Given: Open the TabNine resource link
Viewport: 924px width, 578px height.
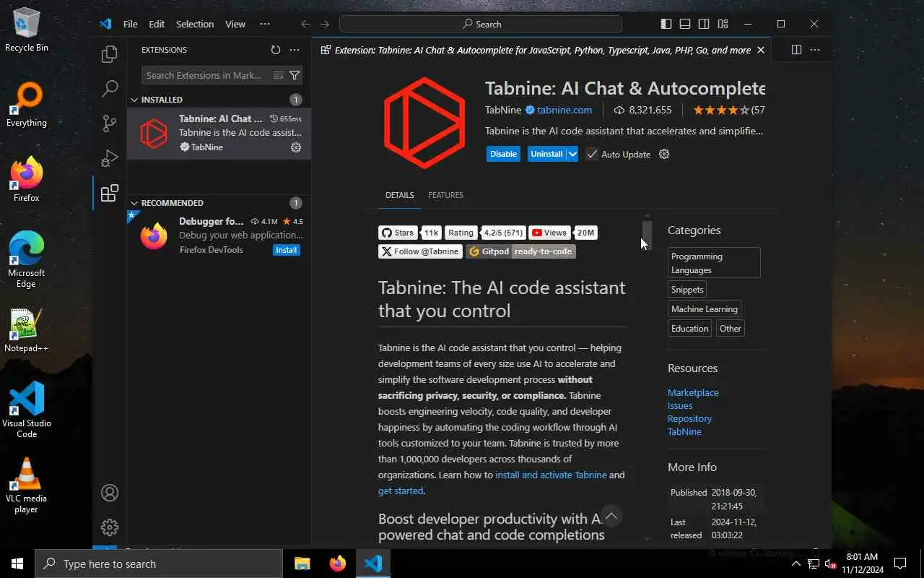Looking at the screenshot, I should pos(684,431).
